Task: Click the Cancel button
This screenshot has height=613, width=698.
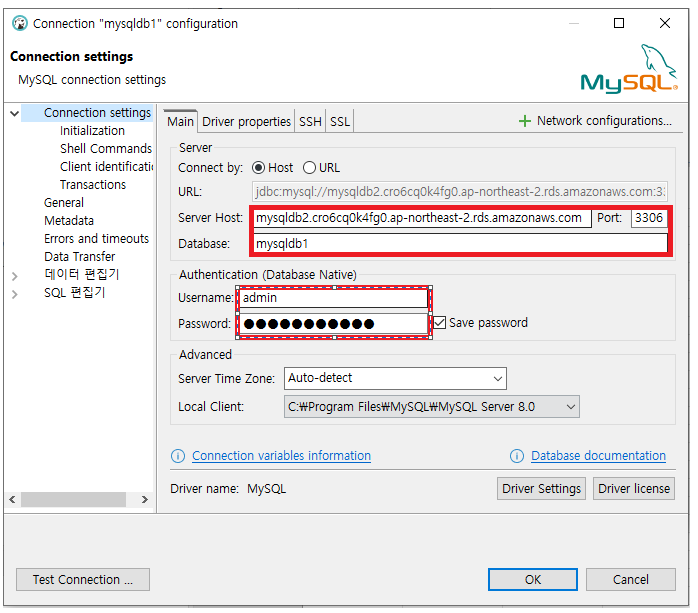Action: pyautogui.click(x=631, y=580)
